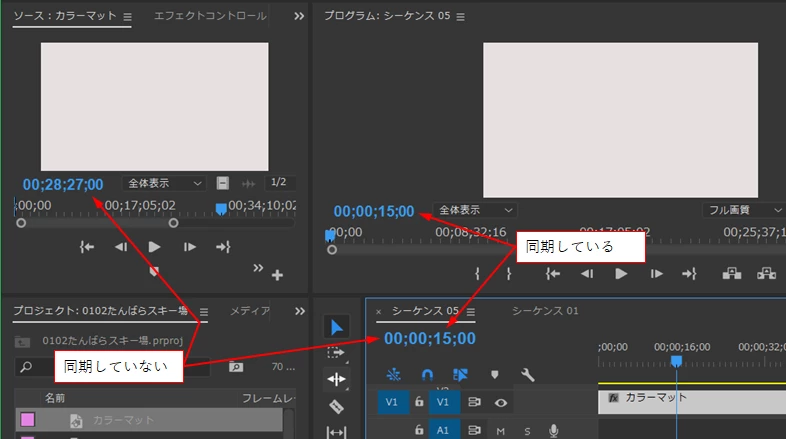Open Program monitor zoom level dropdown
Screen dimensions: 786x439
(x=475, y=210)
